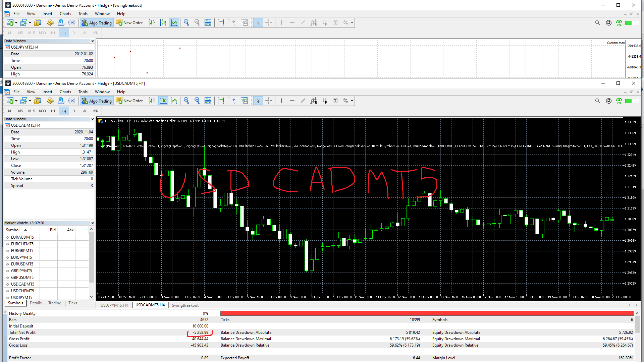Click the Total Net Profit value -5 258.99
Image resolution: width=644 pixels, height=362 pixels.
pos(200,333)
